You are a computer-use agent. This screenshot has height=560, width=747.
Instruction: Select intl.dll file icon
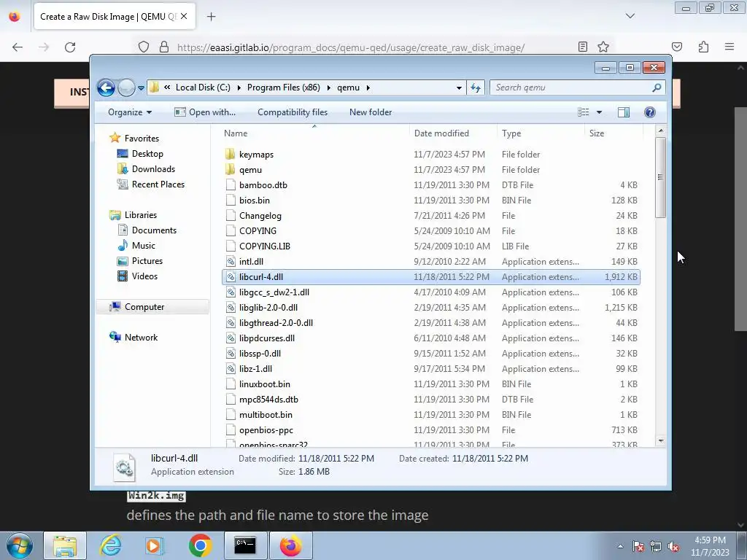[x=231, y=262]
